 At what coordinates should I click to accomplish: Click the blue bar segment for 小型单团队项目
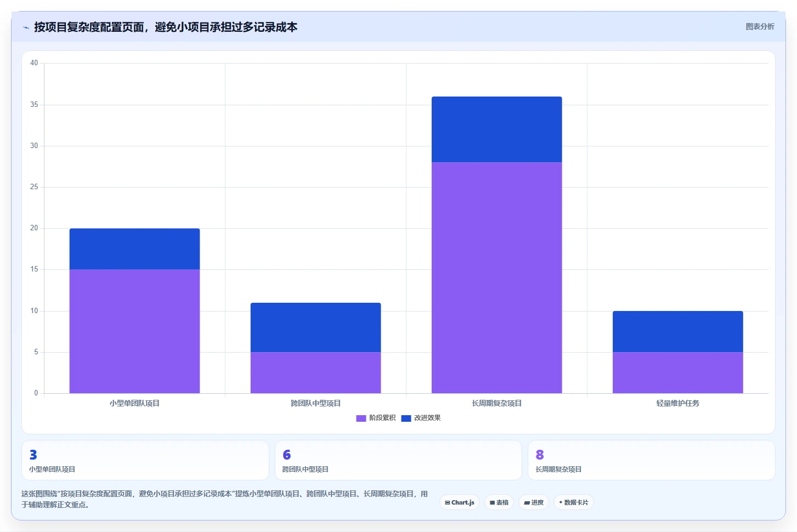134,249
